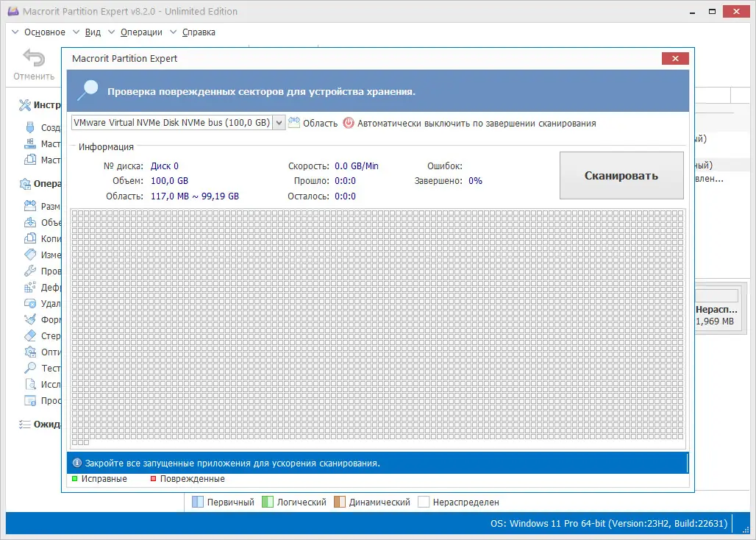756x540 pixels.
Task: Click the OS Windows 11 Pro status text
Action: tap(609, 524)
